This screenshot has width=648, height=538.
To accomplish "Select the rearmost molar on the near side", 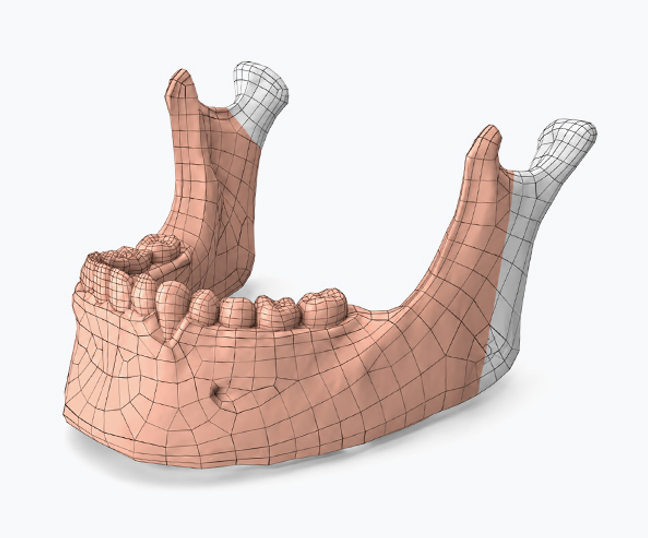I will [x=323, y=310].
